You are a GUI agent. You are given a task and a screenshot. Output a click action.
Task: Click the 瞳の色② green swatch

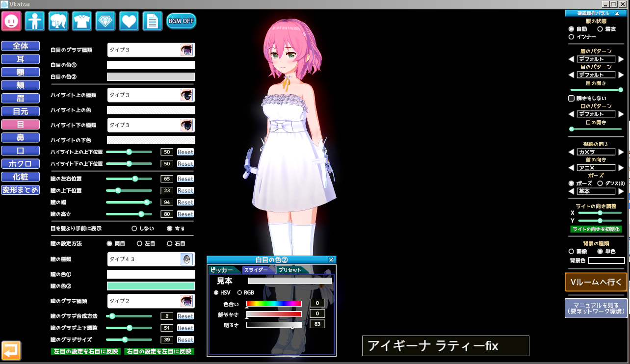151,286
